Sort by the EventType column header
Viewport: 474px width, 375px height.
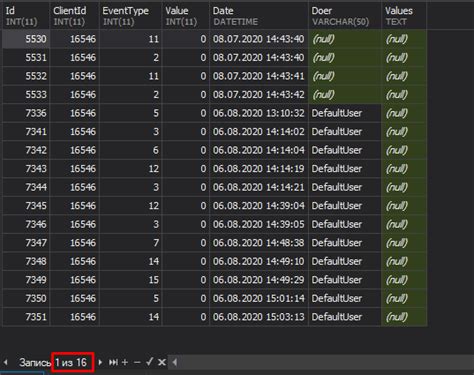click(130, 16)
